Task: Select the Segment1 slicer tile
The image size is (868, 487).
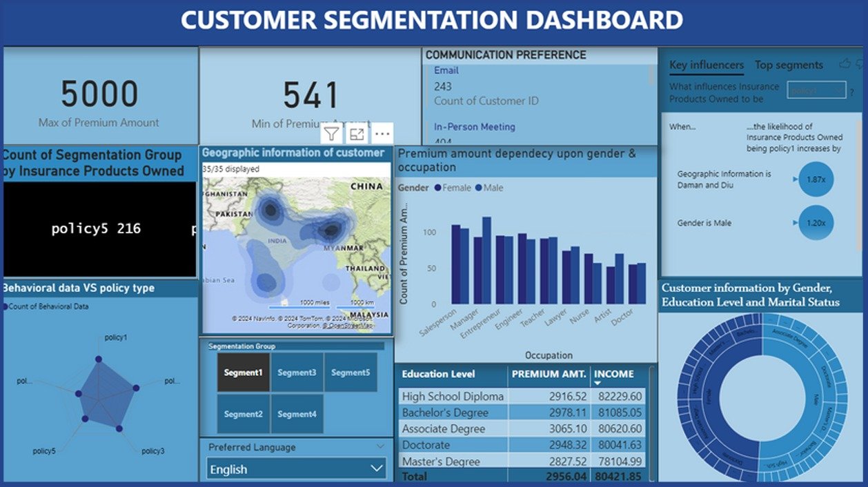Action: [x=243, y=372]
